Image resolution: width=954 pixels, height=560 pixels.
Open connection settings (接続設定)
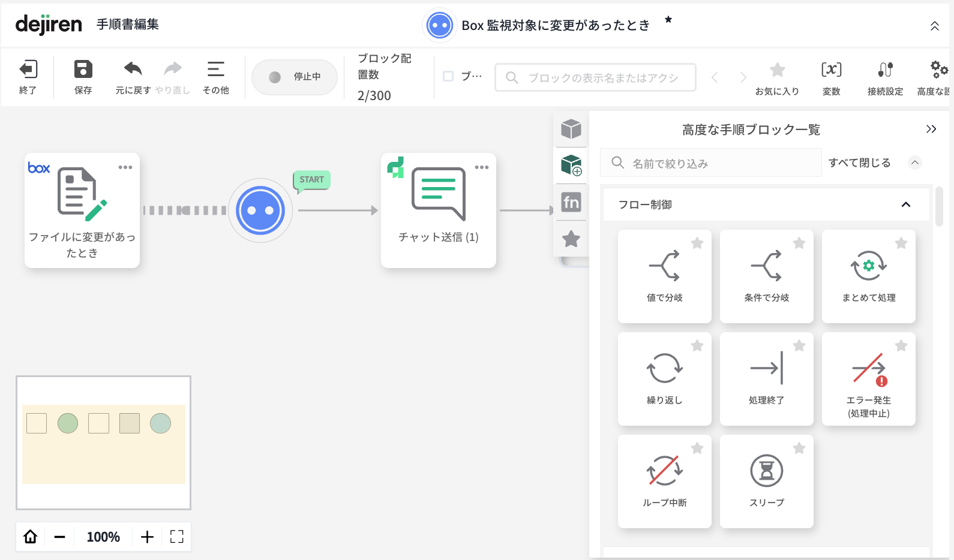885,71
